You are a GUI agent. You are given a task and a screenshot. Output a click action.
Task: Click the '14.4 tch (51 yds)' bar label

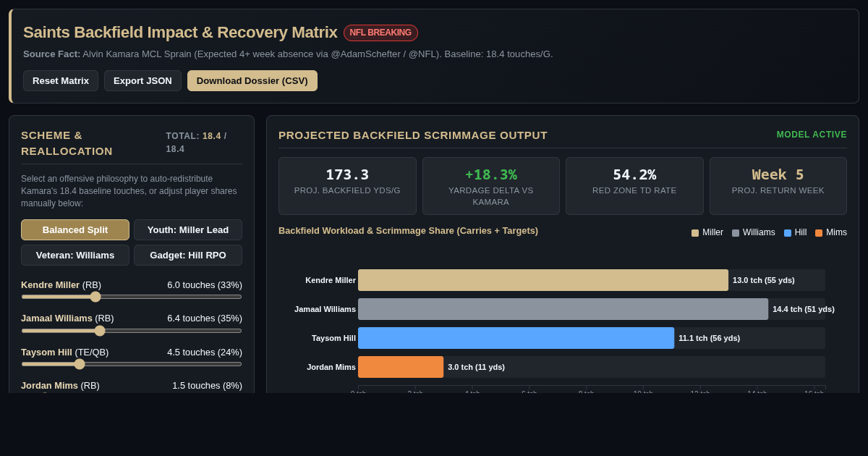click(x=804, y=309)
